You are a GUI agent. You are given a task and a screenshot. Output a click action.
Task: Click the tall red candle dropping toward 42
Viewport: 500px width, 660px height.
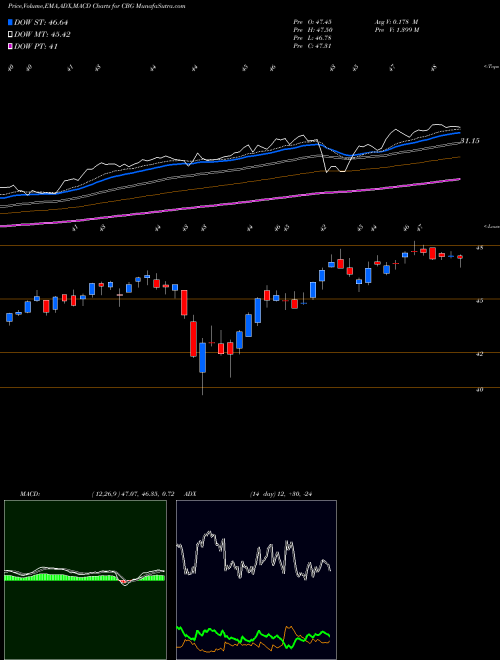pyautogui.click(x=193, y=339)
